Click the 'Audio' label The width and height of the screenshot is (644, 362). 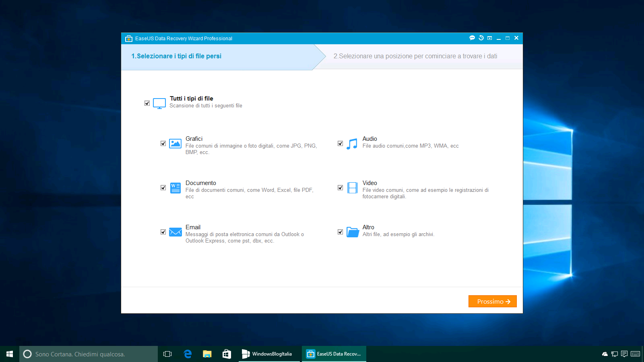(x=370, y=139)
